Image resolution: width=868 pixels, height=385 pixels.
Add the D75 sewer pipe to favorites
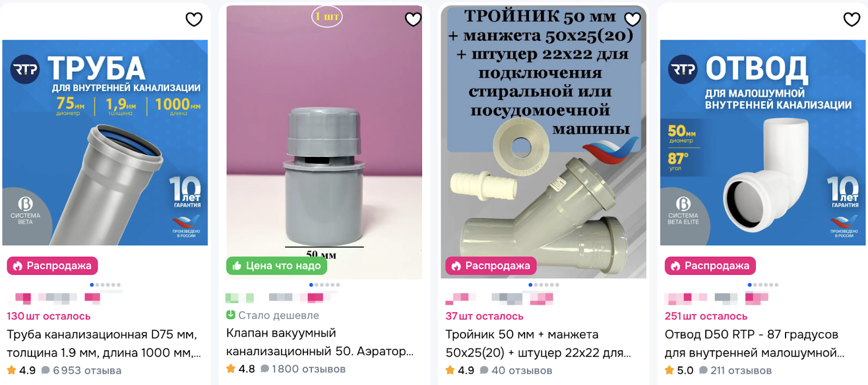pos(194,20)
